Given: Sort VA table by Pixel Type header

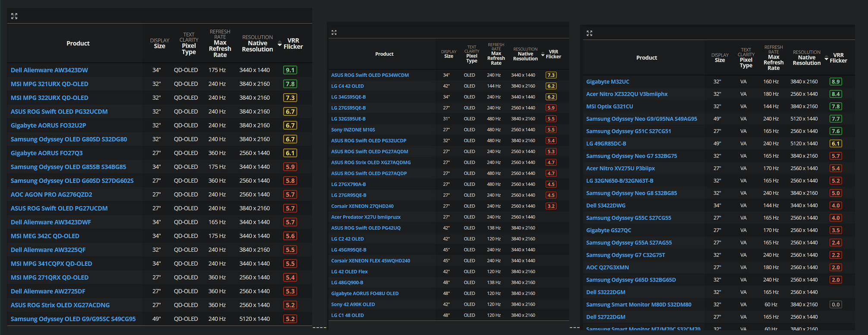Looking at the screenshot, I should 746,58.
